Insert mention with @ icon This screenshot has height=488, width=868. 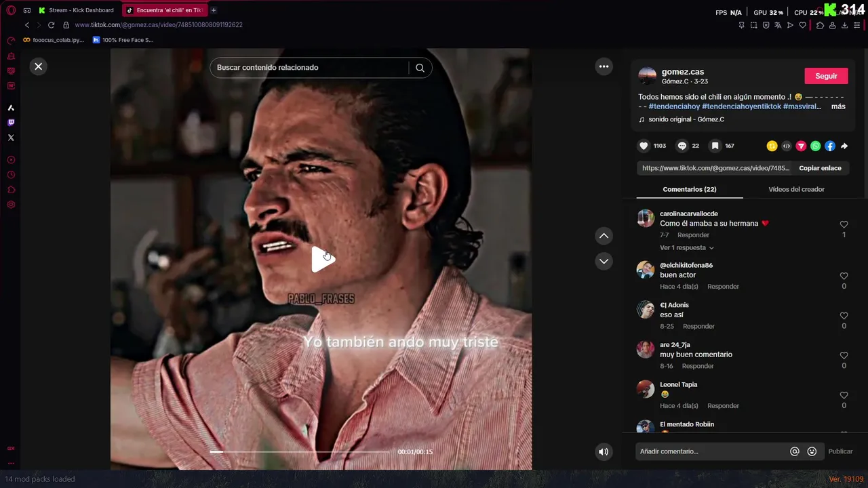[x=795, y=451]
